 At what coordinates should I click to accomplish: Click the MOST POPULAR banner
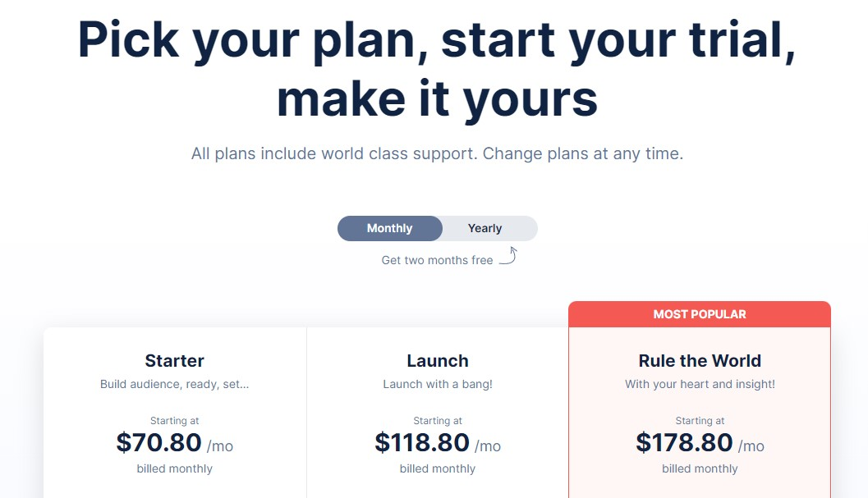[x=700, y=314]
